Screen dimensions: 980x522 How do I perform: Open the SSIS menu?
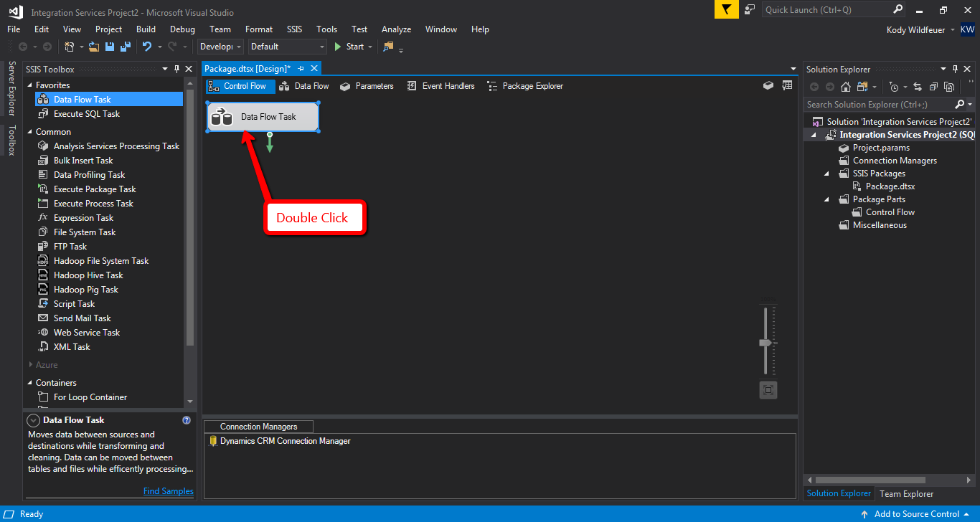click(x=295, y=29)
